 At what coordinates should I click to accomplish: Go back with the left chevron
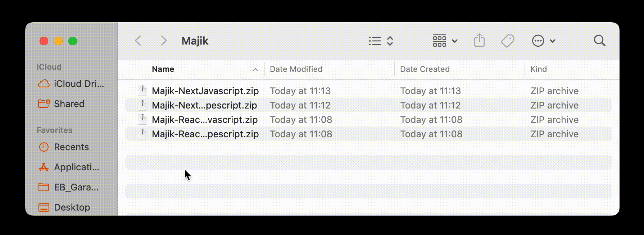(x=138, y=41)
